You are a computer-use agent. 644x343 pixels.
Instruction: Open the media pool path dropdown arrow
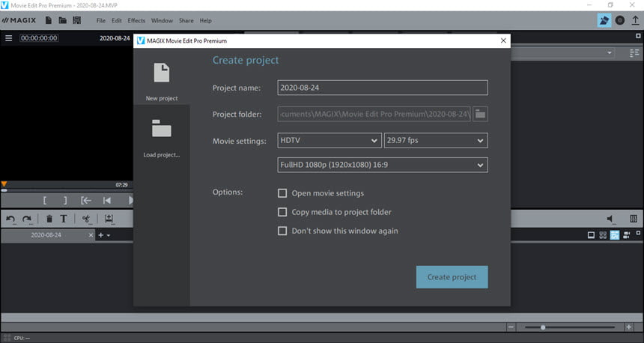(x=610, y=52)
